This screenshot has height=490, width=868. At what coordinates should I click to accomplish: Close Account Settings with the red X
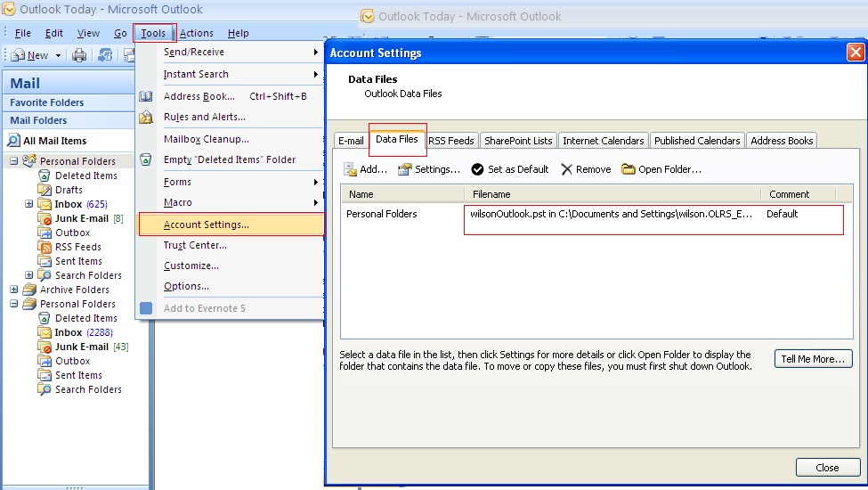(856, 53)
